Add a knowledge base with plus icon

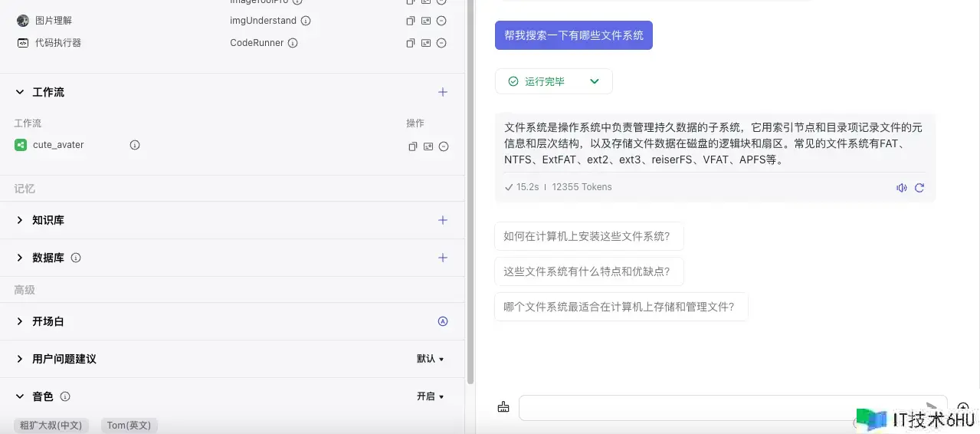442,220
